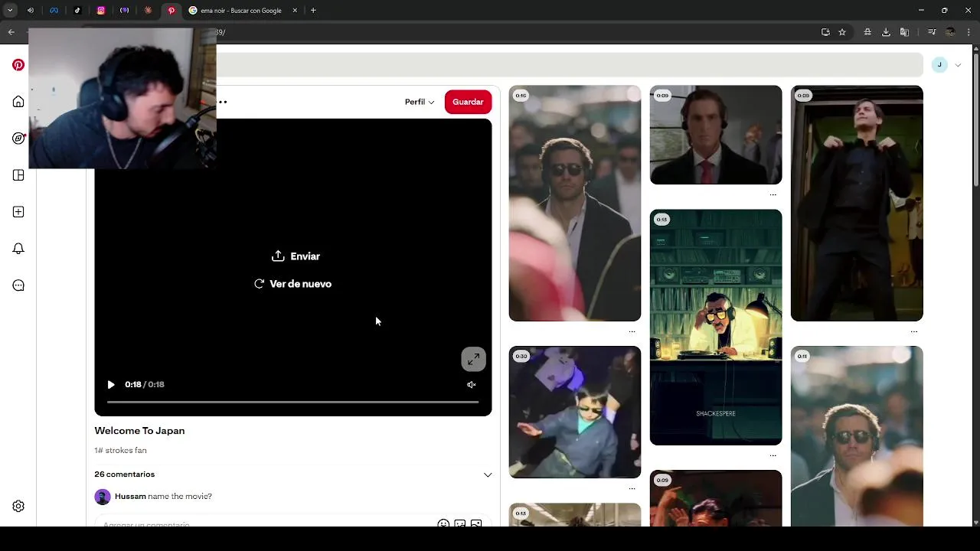
Task: Click Ver de nuevo to replay
Action: pos(292,284)
